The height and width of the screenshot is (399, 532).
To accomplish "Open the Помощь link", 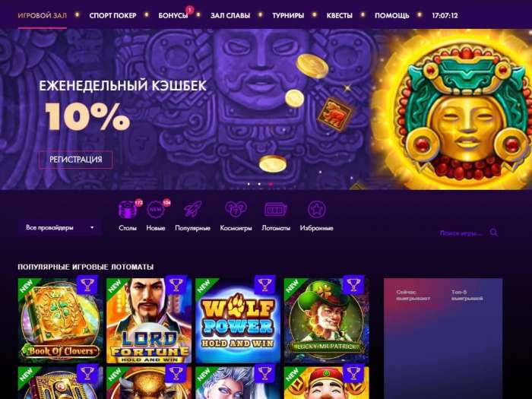I will tap(392, 16).
